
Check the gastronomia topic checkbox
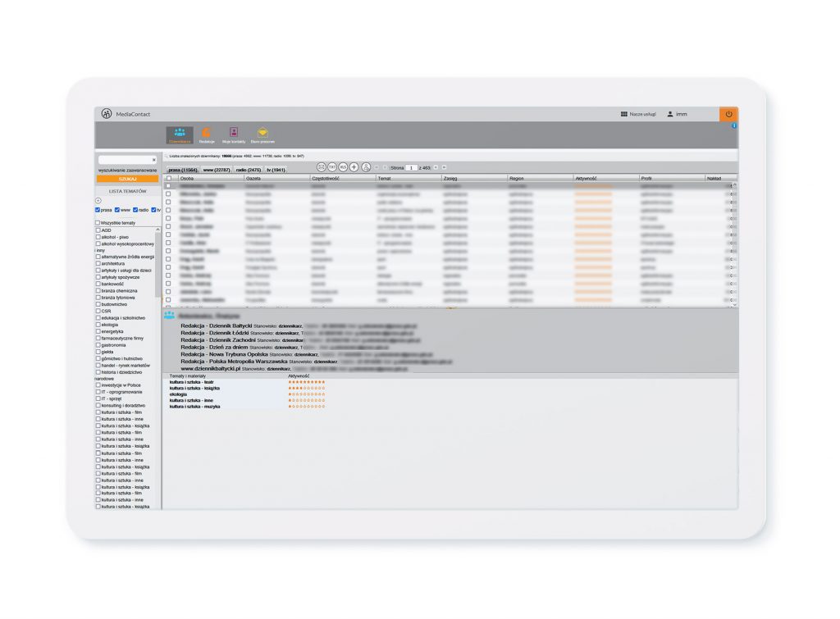point(98,345)
